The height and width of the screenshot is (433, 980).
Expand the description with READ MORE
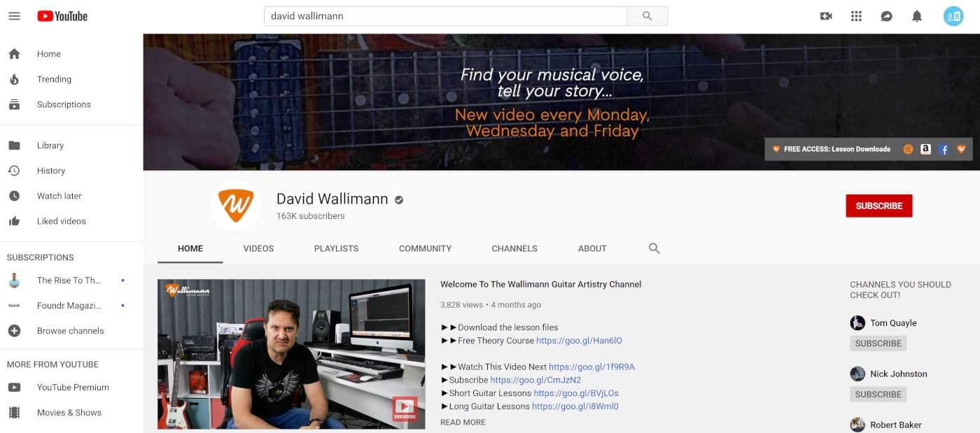pyautogui.click(x=463, y=423)
